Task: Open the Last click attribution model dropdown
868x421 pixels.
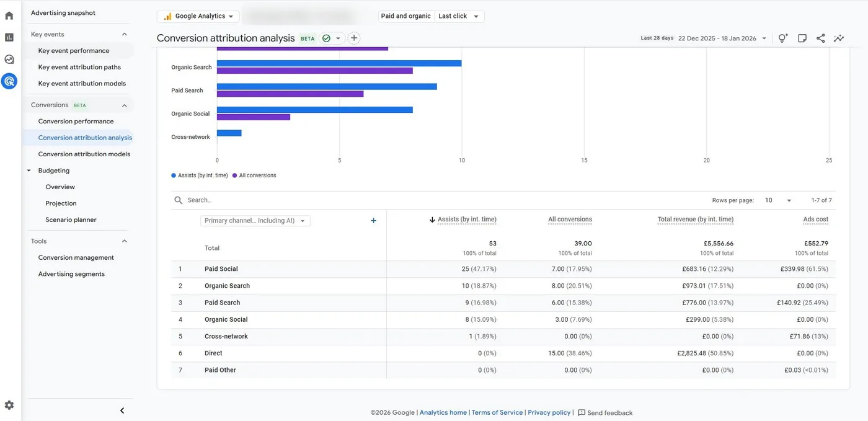Action: tap(459, 16)
